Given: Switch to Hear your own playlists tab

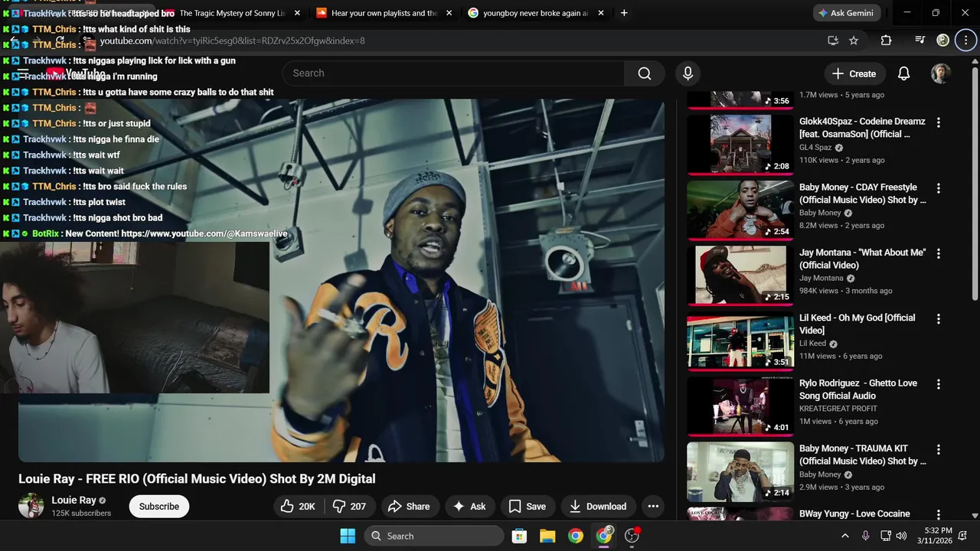Looking at the screenshot, I should 384,13.
